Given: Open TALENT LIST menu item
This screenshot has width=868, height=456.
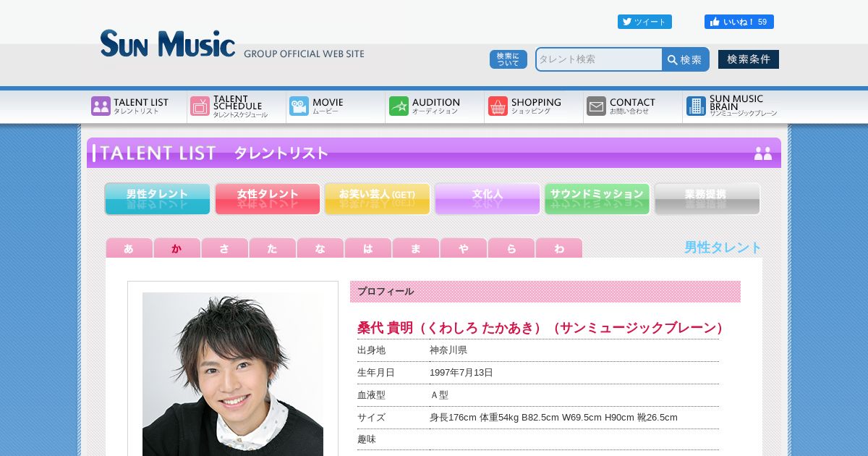Looking at the screenshot, I should click(137, 106).
